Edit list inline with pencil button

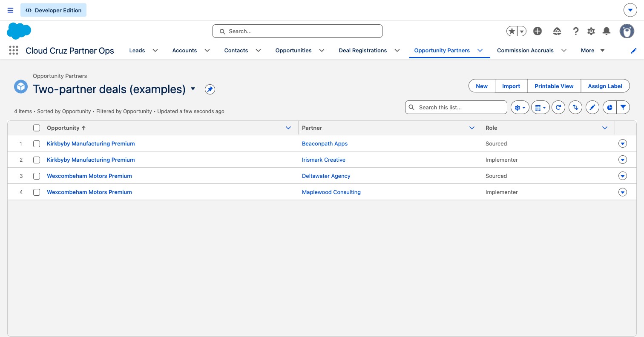592,107
